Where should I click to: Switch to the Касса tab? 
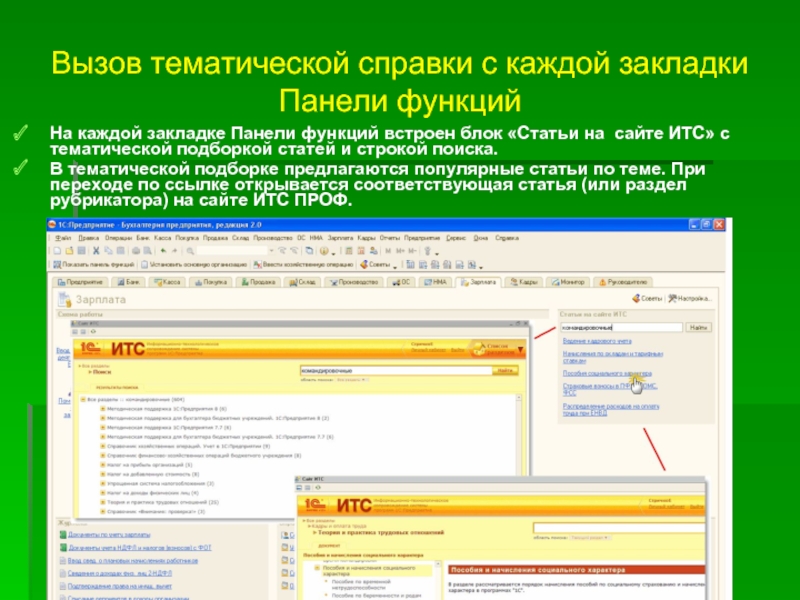[x=168, y=282]
